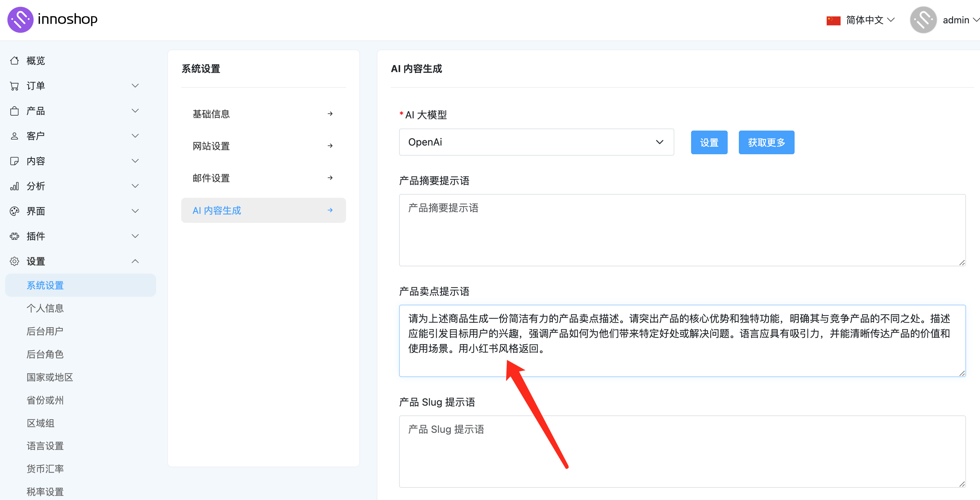
Task: Expand the 内容 menu chevron
Action: point(135,161)
